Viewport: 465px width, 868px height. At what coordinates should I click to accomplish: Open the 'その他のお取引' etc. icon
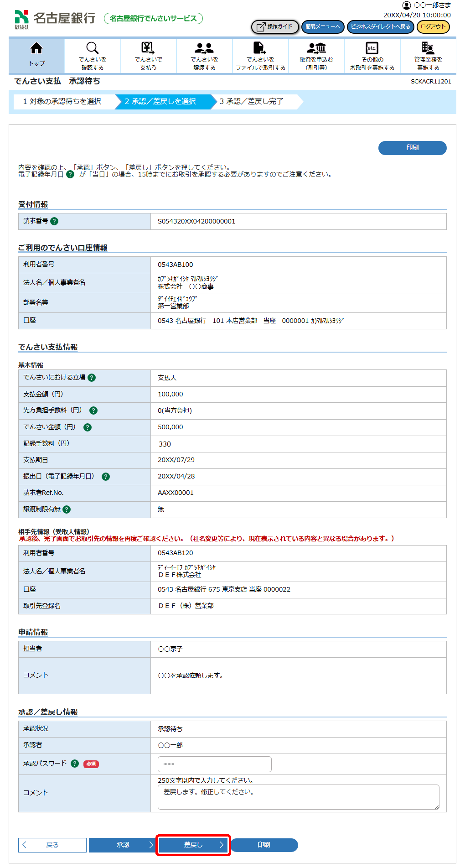372,48
